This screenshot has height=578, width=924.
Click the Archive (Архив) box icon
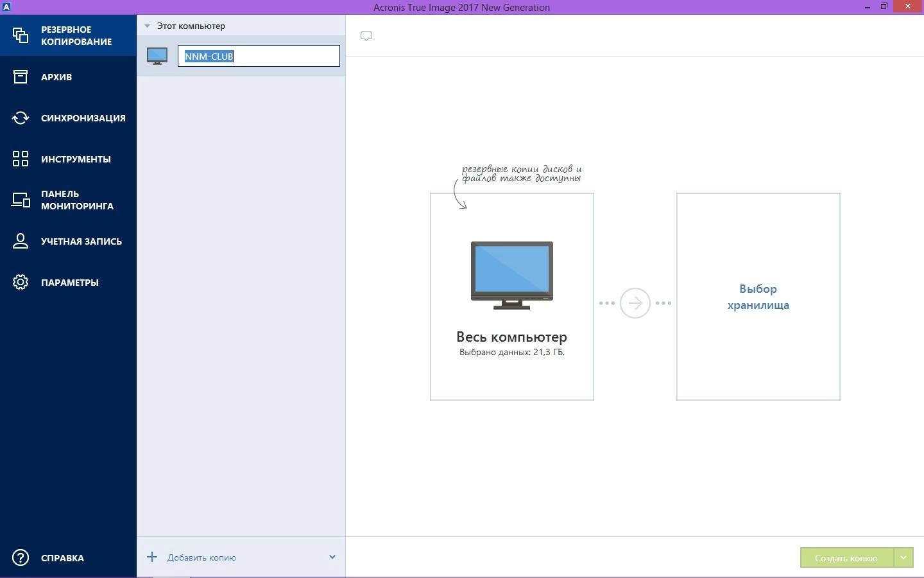pyautogui.click(x=21, y=76)
